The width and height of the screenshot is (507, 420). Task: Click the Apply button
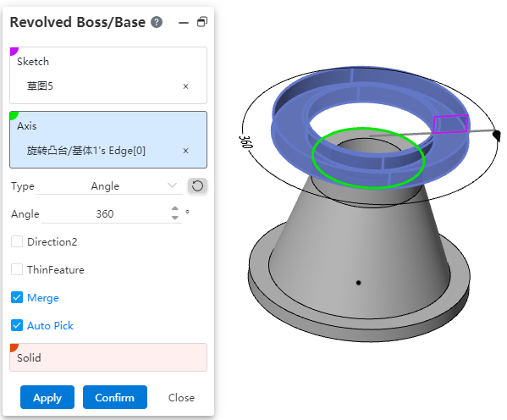[x=47, y=397]
